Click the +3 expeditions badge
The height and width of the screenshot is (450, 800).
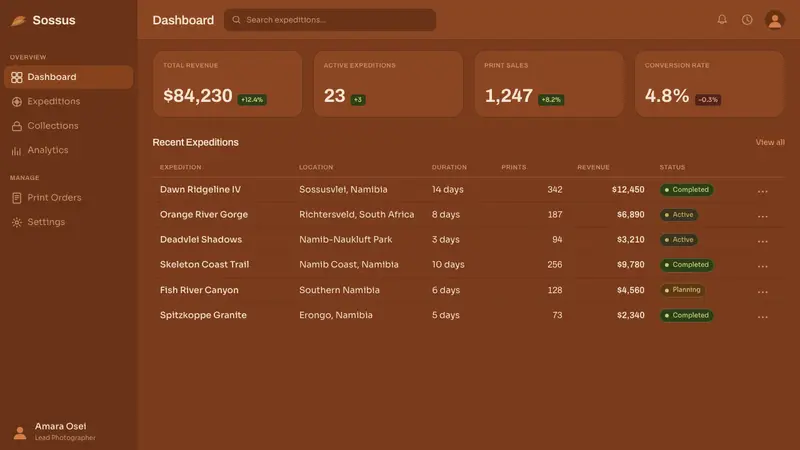pyautogui.click(x=358, y=99)
